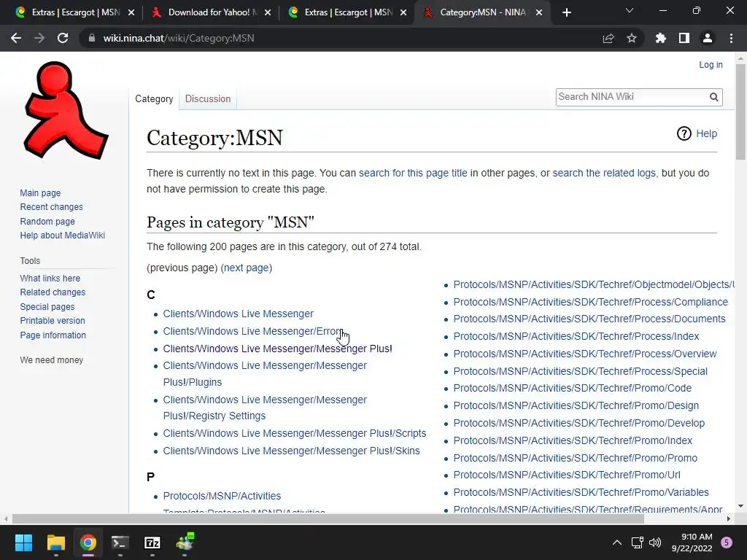The height and width of the screenshot is (560, 747).
Task: Open Main page sidebar link
Action: point(40,192)
